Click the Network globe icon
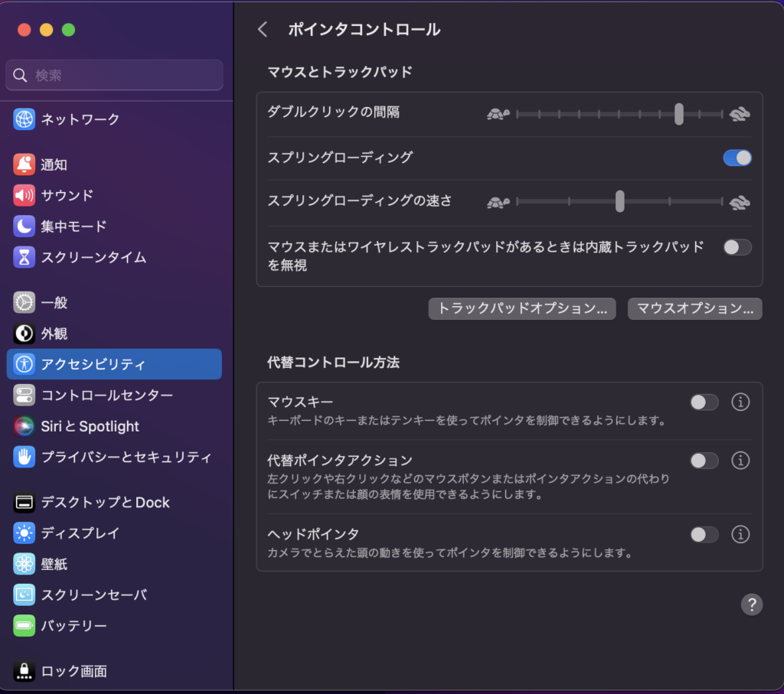The width and height of the screenshot is (784, 694). [24, 119]
